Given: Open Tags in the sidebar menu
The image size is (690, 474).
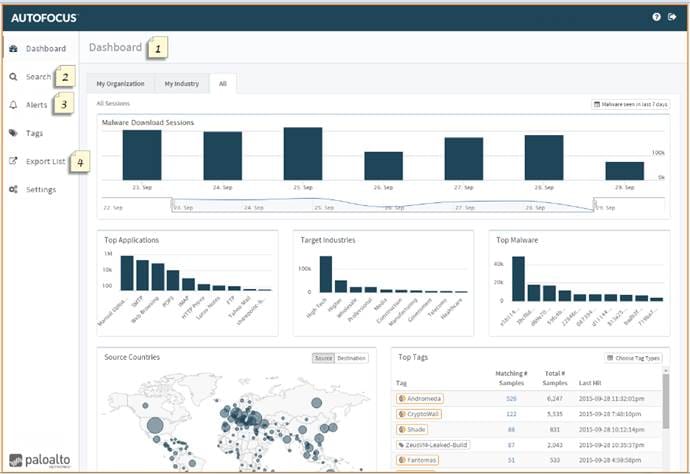Looking at the screenshot, I should 34,133.
